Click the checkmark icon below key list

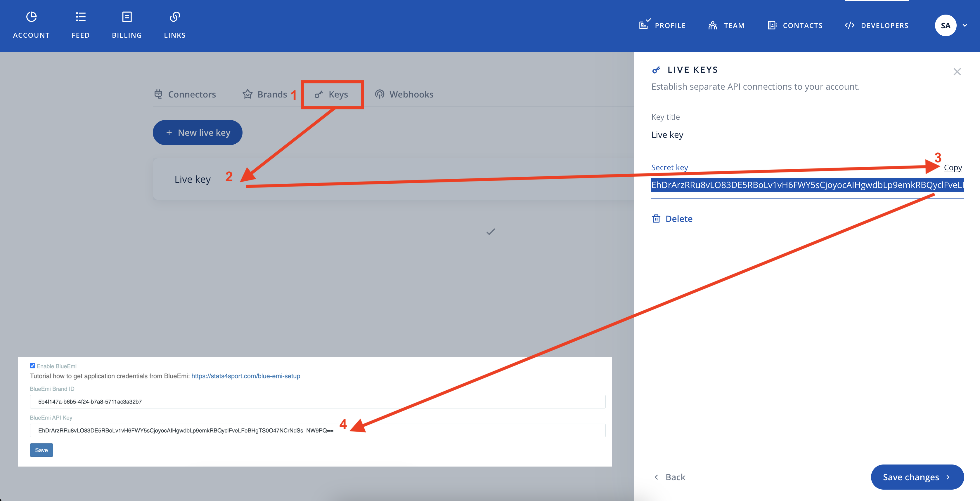(491, 232)
